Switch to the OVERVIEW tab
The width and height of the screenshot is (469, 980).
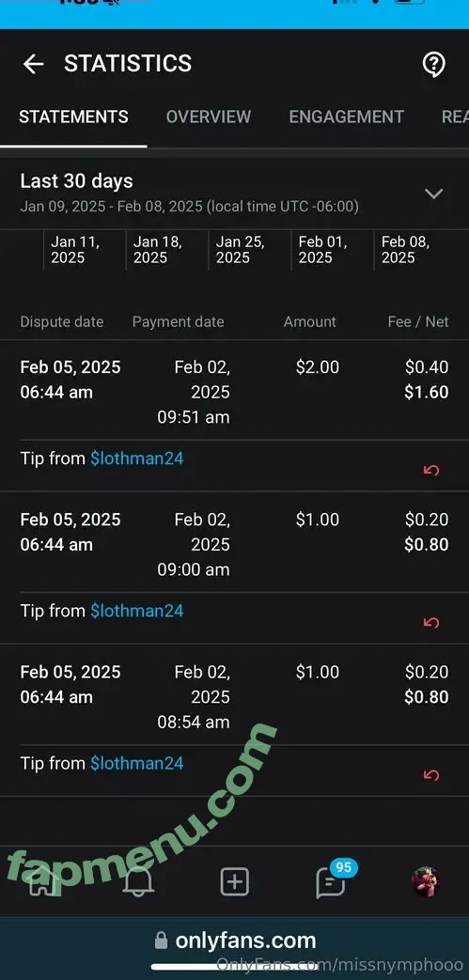(x=209, y=117)
